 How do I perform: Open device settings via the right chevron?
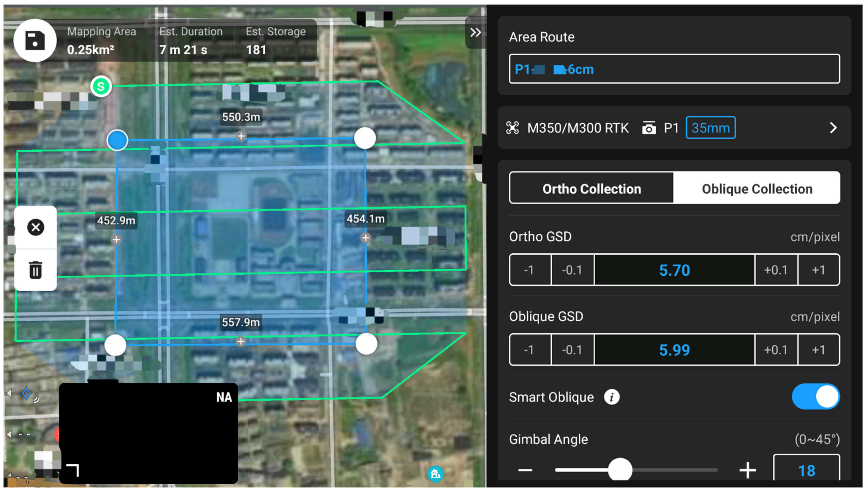coord(833,128)
